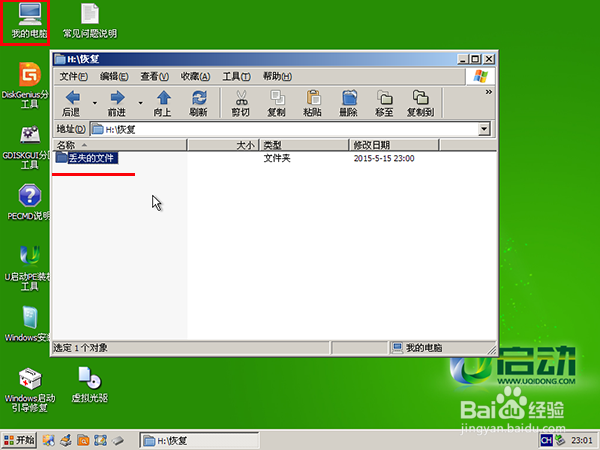The width and height of the screenshot is (600, 450).
Task: Select the 丢失的文件 folder
Action: pos(86,158)
